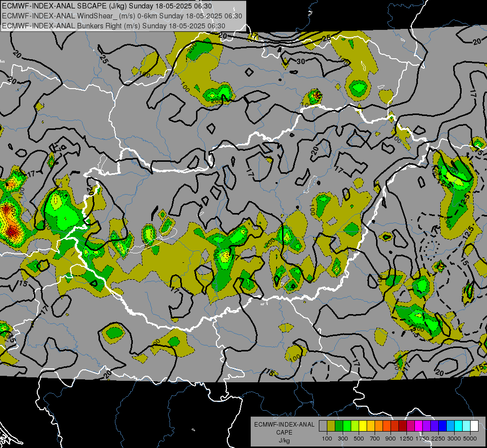The image size is (487, 448).
Task: Select the amber legend swatch
Action: 371,426
